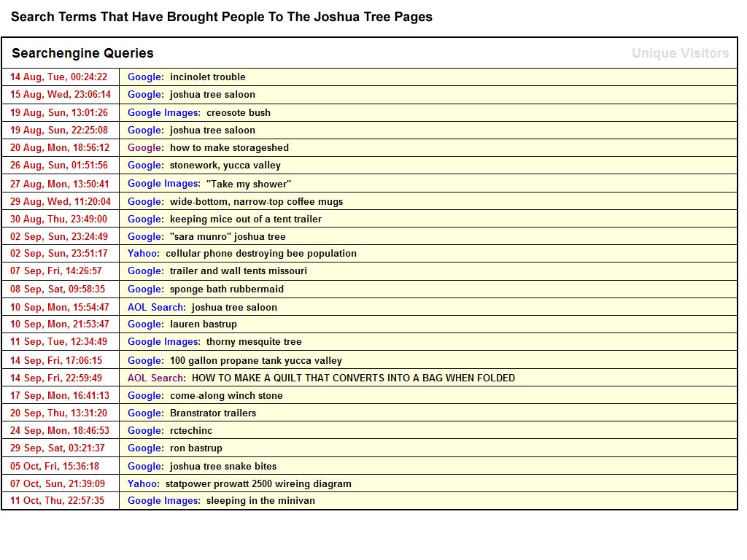Open Google Images link for thorny mesquite tree
This screenshot has height=560, width=747.
coord(163,342)
